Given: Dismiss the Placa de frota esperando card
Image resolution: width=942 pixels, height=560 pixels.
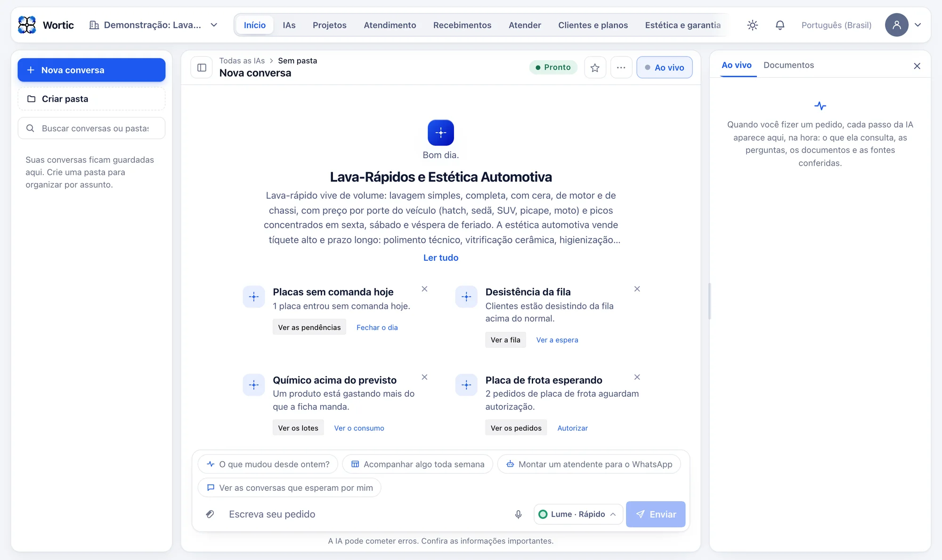Looking at the screenshot, I should pyautogui.click(x=637, y=377).
